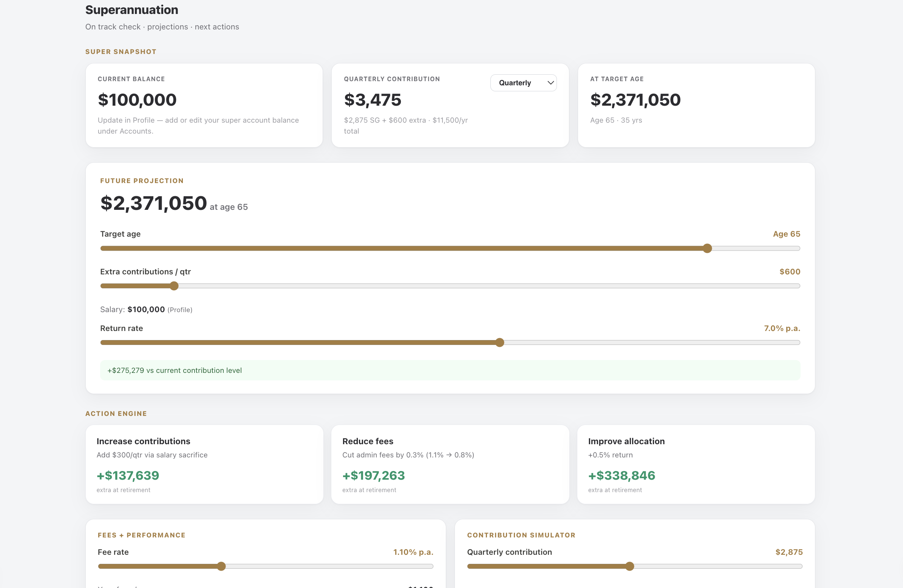Open the Quarterly frequency dropdown
903x588 pixels.
pyautogui.click(x=523, y=83)
